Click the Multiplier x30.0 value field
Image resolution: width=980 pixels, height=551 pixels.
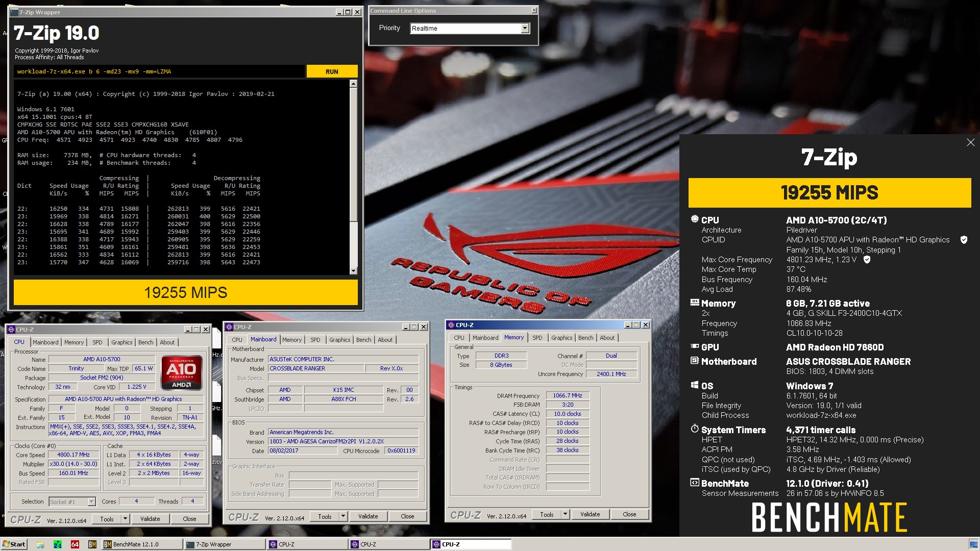73,464
